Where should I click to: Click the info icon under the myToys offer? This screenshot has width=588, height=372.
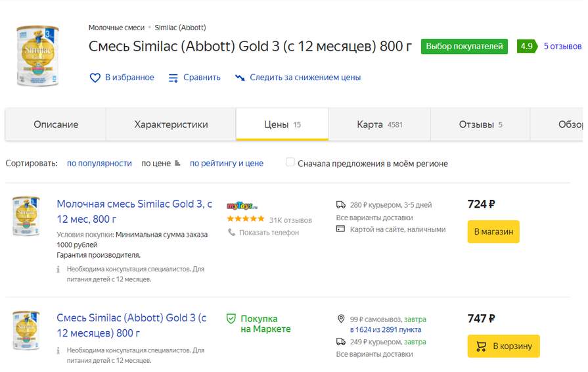click(58, 269)
